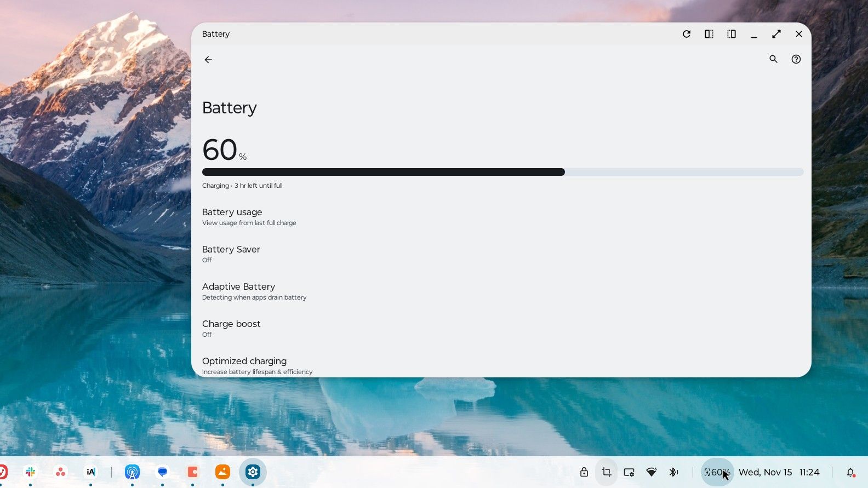Open Battery Saver settings
Image resolution: width=868 pixels, height=488 pixels.
(x=231, y=254)
